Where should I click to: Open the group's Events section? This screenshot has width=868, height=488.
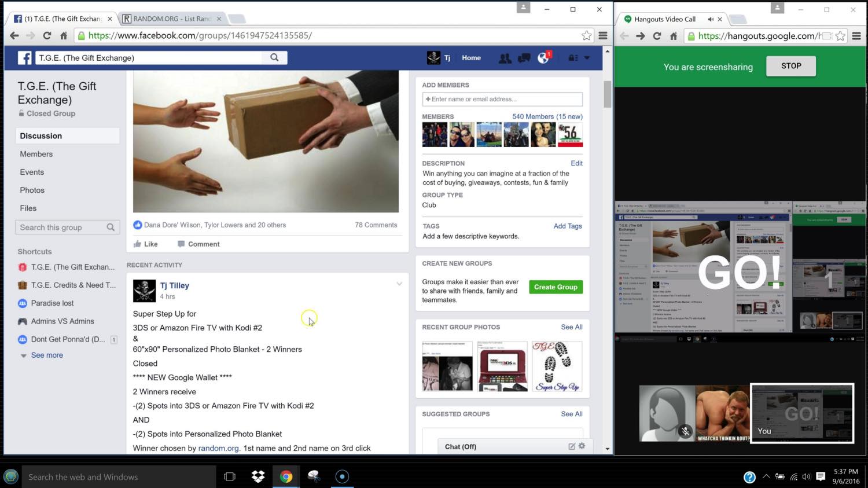point(32,172)
